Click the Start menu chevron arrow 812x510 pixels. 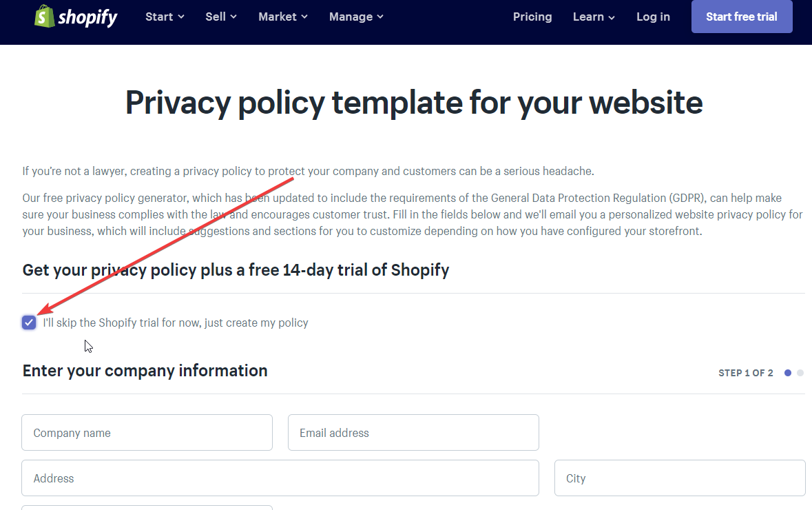[181, 17]
